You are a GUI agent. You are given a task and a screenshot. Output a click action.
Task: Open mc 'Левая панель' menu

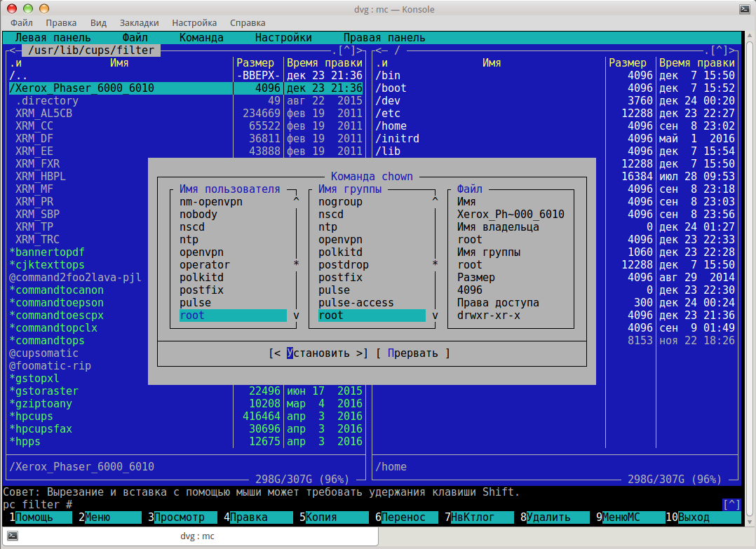point(53,38)
